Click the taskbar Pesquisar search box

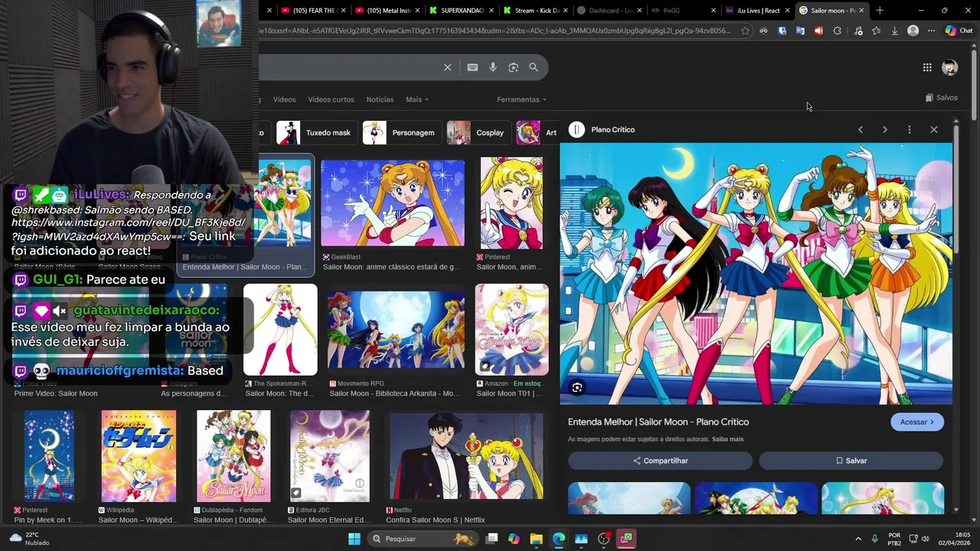coord(422,539)
